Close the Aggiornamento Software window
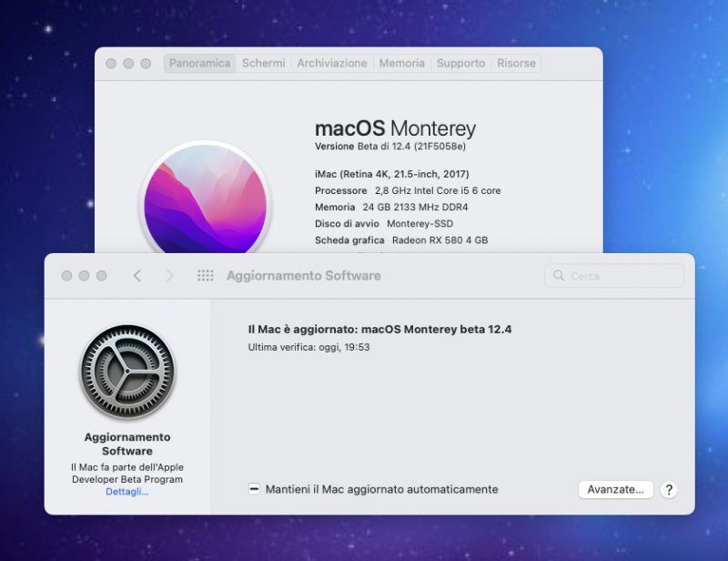The height and width of the screenshot is (561, 728). [66, 276]
